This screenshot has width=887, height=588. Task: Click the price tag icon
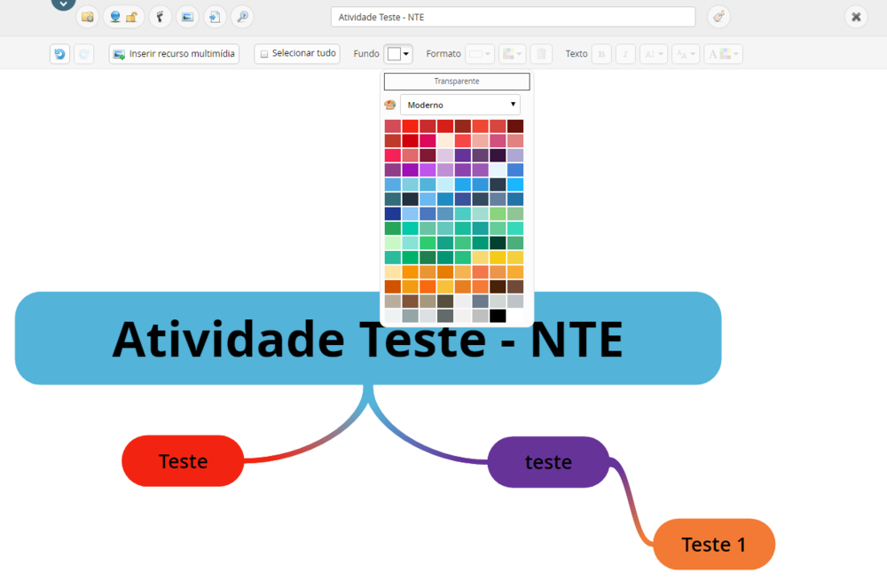(718, 17)
